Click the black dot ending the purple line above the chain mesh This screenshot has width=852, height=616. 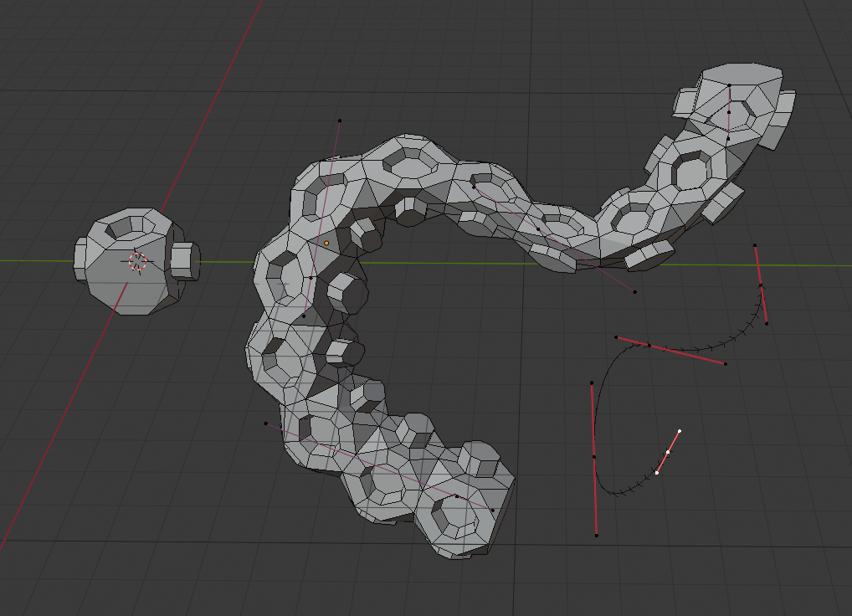[340, 121]
